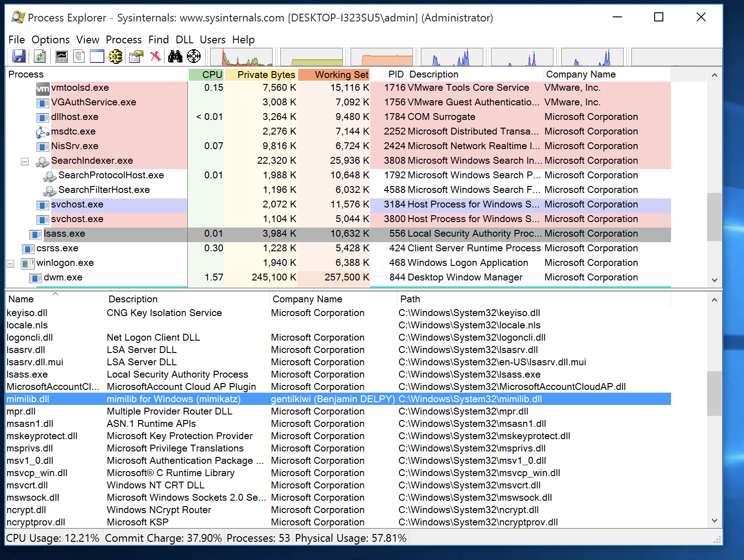Screen dimensions: 744x560
Task: Click the crosshair Find Window's Process icon
Action: coord(194,57)
